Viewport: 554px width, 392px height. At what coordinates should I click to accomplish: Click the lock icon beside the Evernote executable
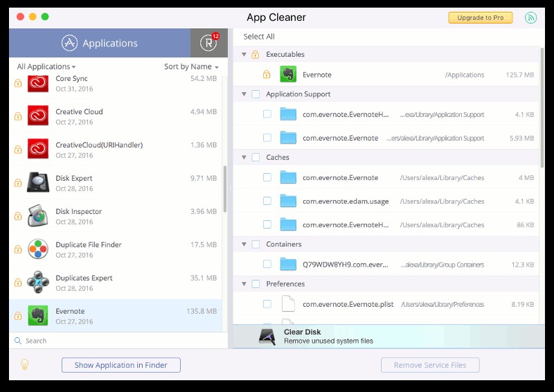tap(267, 74)
